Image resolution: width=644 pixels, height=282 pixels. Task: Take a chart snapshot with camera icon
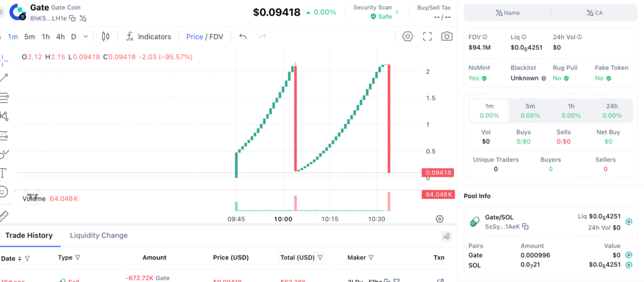click(447, 37)
